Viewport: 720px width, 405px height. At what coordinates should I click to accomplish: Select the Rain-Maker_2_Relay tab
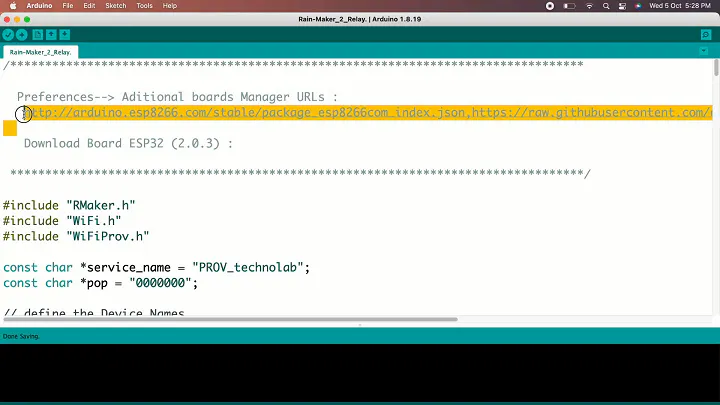(40, 52)
